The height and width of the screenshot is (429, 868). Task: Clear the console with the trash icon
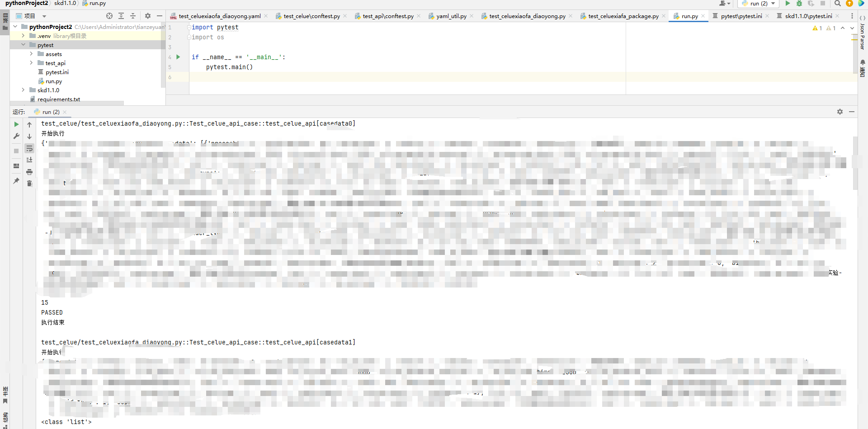pyautogui.click(x=29, y=184)
